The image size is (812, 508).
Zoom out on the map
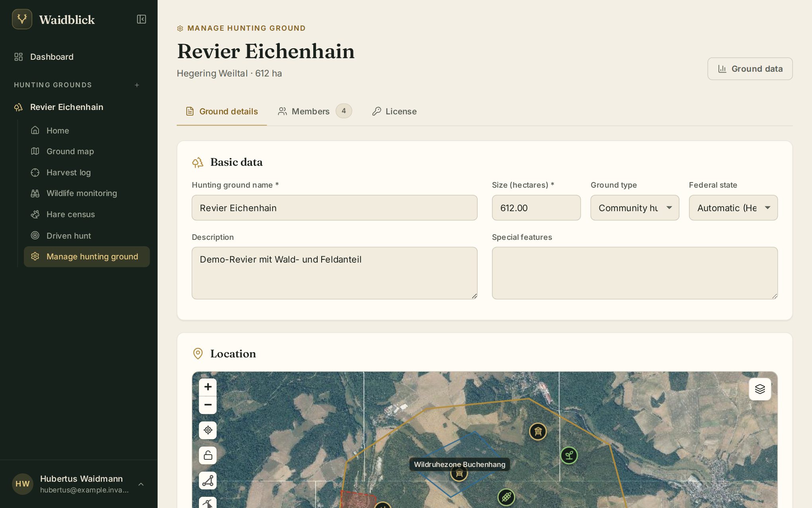pos(208,405)
